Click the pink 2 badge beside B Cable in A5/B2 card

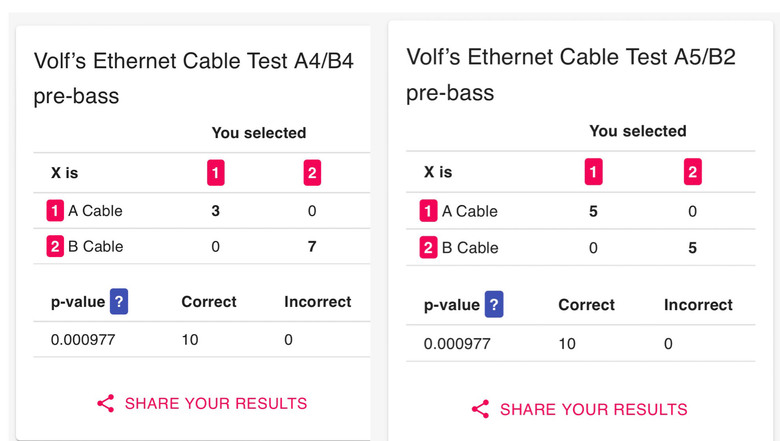pos(428,248)
